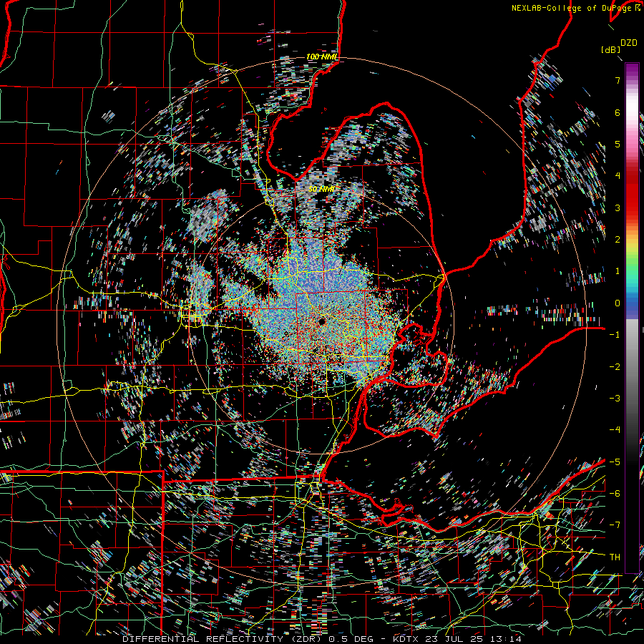Click the 4 value on dB scale

(x=618, y=176)
